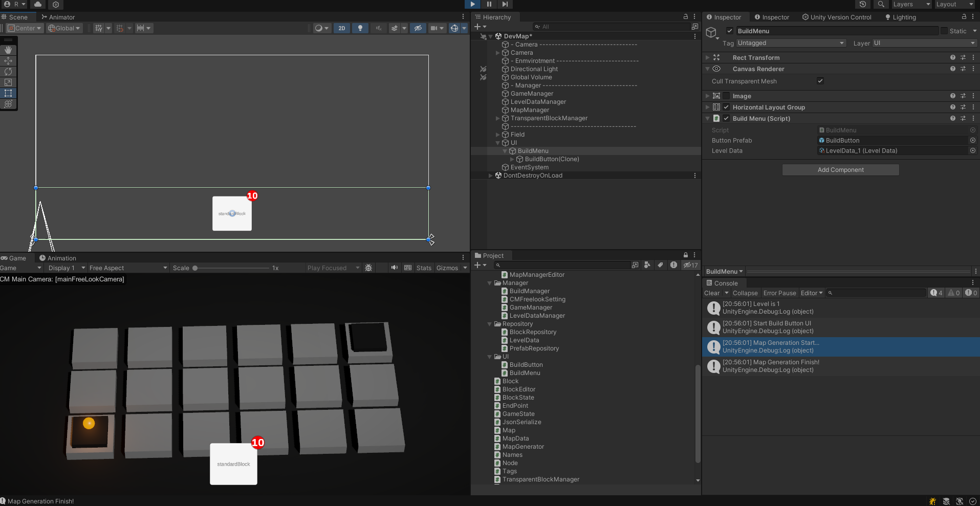This screenshot has height=506, width=980.
Task: Toggle Mute Audio in Game view
Action: [x=394, y=268]
